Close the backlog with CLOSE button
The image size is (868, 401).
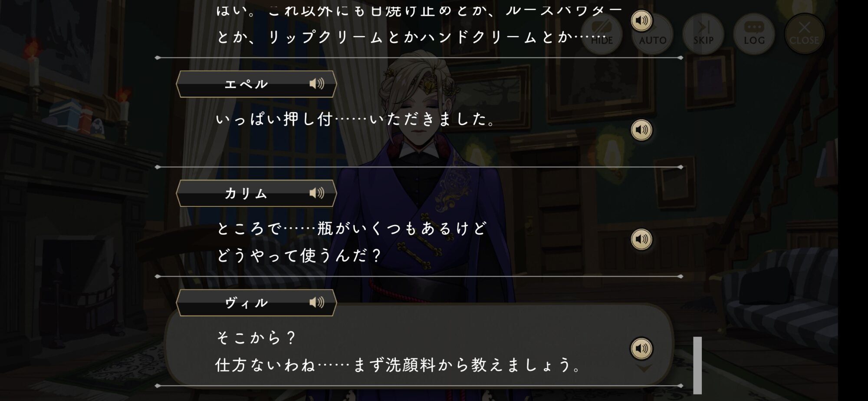point(804,34)
